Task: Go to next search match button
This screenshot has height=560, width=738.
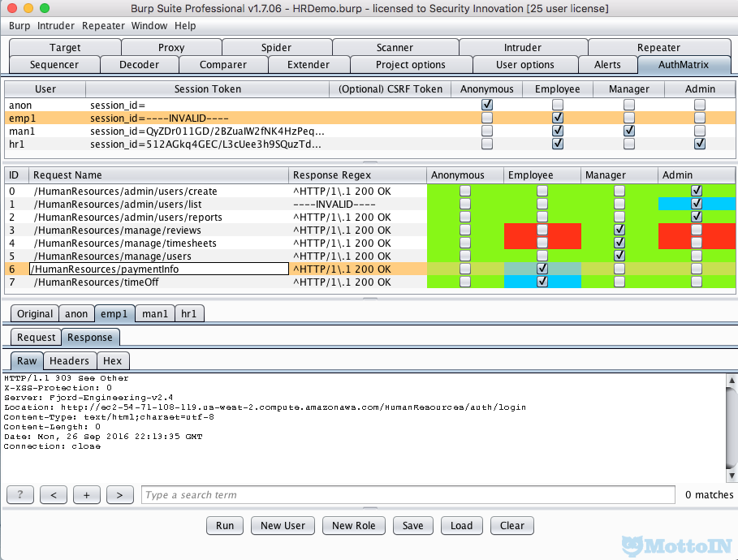Action: 119,494
